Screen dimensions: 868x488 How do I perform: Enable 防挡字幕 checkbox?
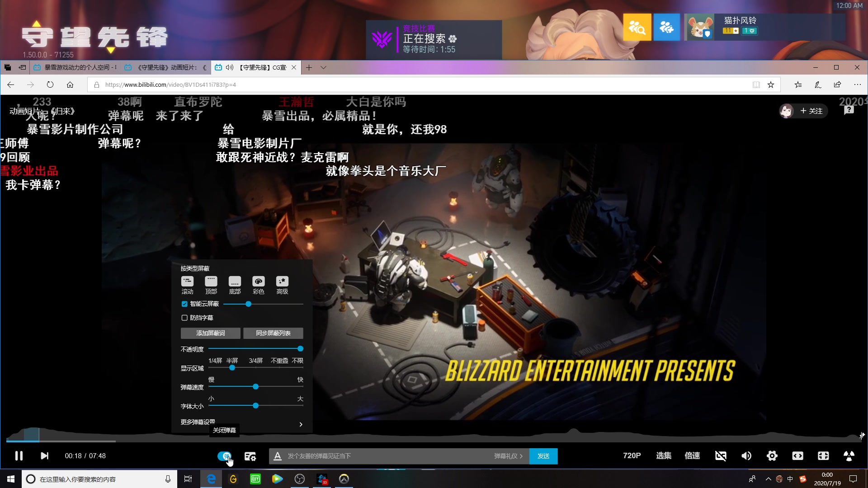click(184, 318)
